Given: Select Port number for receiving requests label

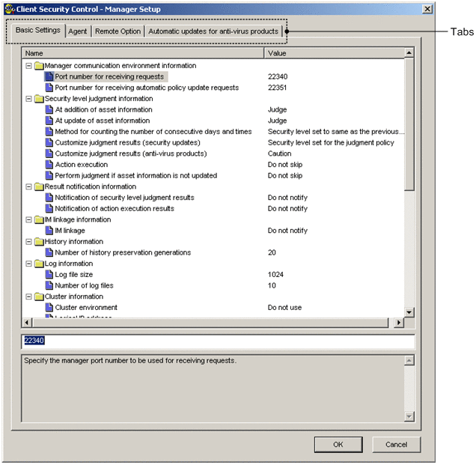Looking at the screenshot, I should (109, 76).
